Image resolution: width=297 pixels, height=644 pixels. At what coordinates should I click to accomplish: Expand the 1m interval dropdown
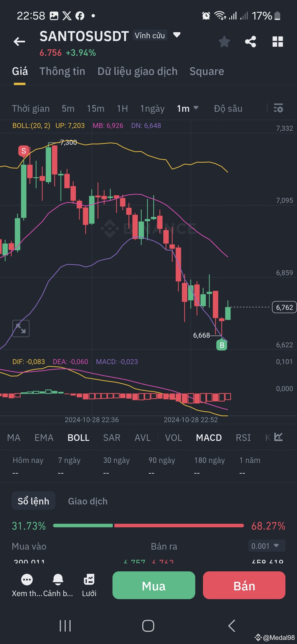(x=188, y=108)
